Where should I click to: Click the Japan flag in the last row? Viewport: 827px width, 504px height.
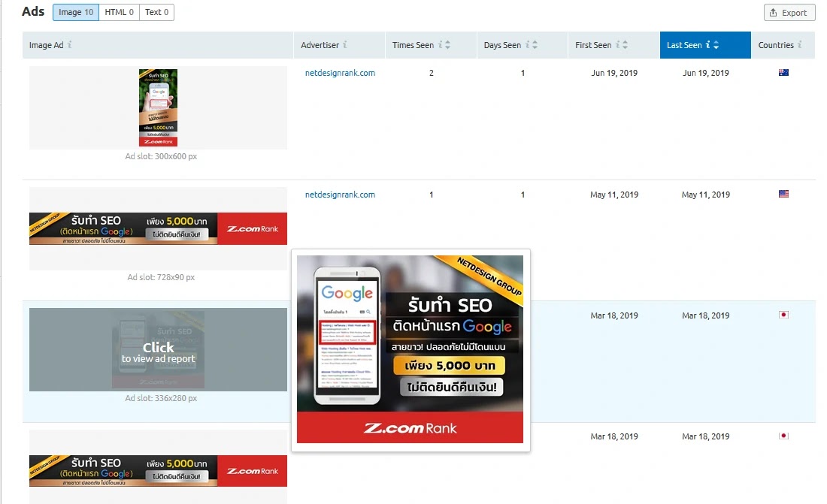pyautogui.click(x=783, y=436)
